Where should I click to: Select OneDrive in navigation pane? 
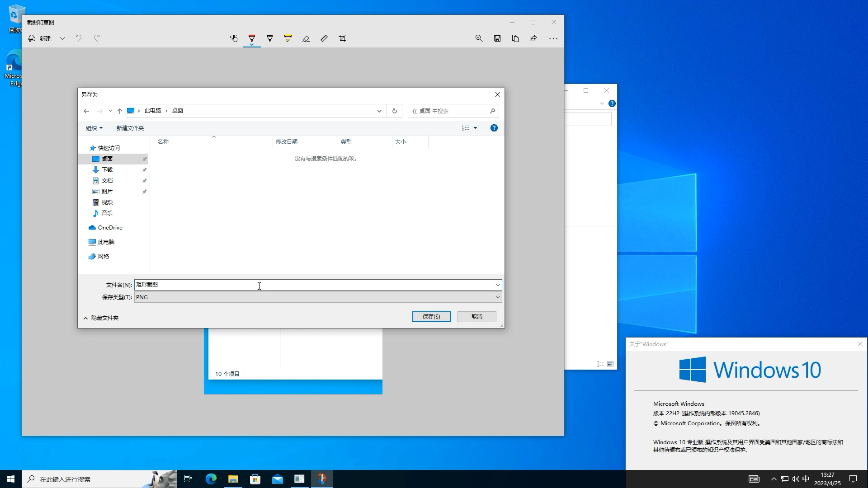110,228
